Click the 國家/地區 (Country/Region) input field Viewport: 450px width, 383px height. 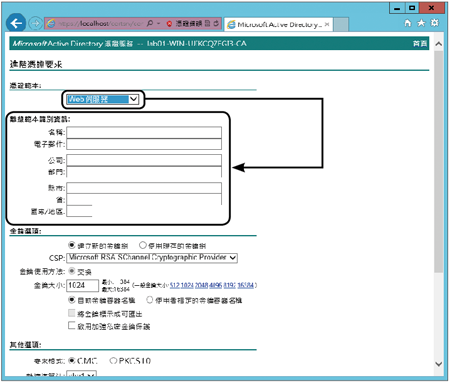pos(79,211)
